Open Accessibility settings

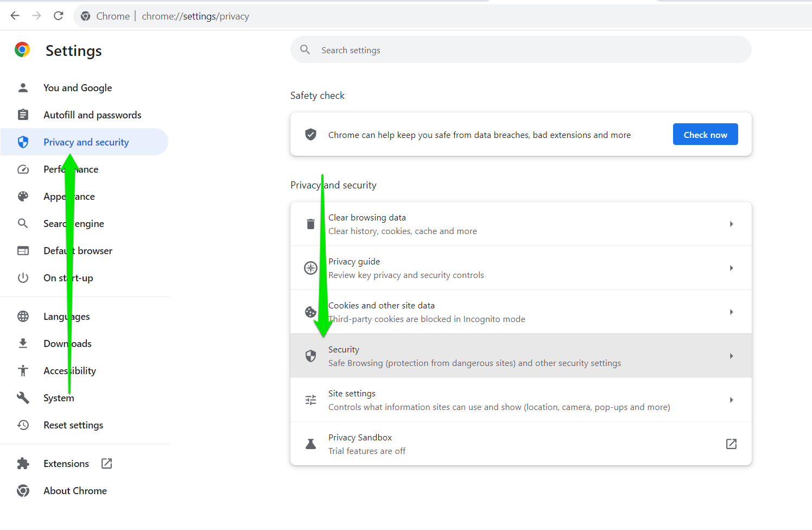click(x=69, y=370)
